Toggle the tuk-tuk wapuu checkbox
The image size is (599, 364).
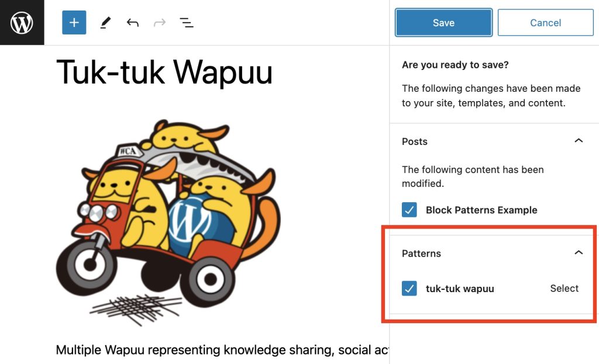[x=409, y=289]
